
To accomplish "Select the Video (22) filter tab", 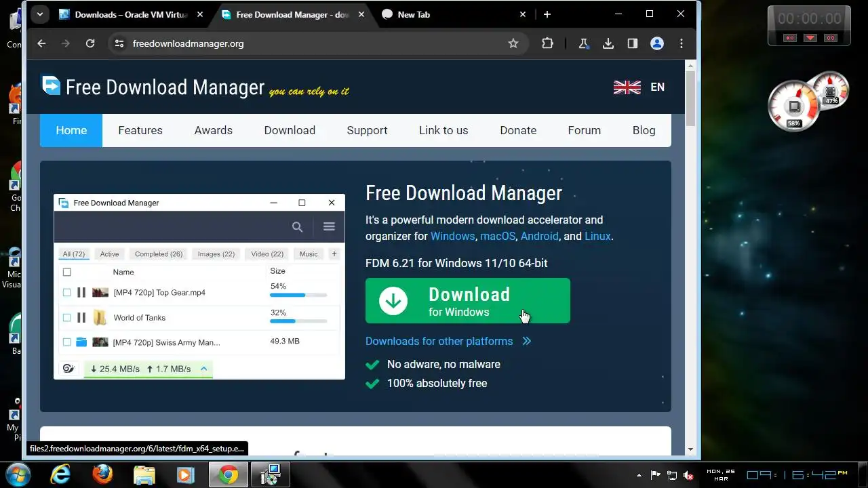I will pos(267,254).
